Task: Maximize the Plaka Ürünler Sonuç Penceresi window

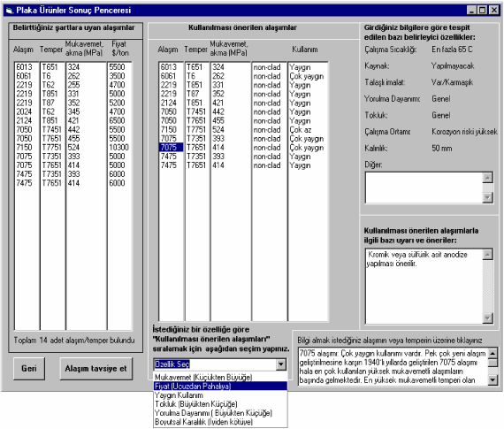Action: pyautogui.click(x=482, y=11)
